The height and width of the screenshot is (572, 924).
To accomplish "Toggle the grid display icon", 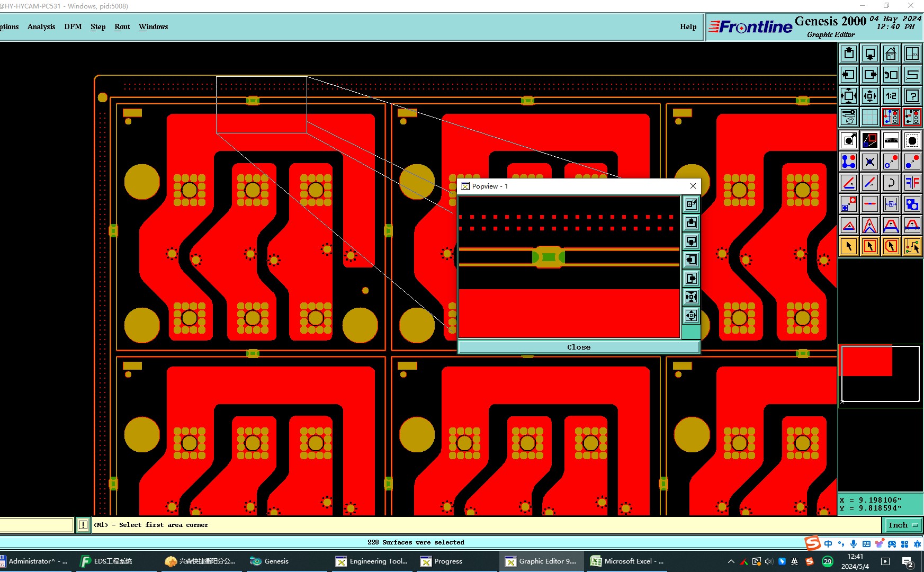I will (870, 117).
